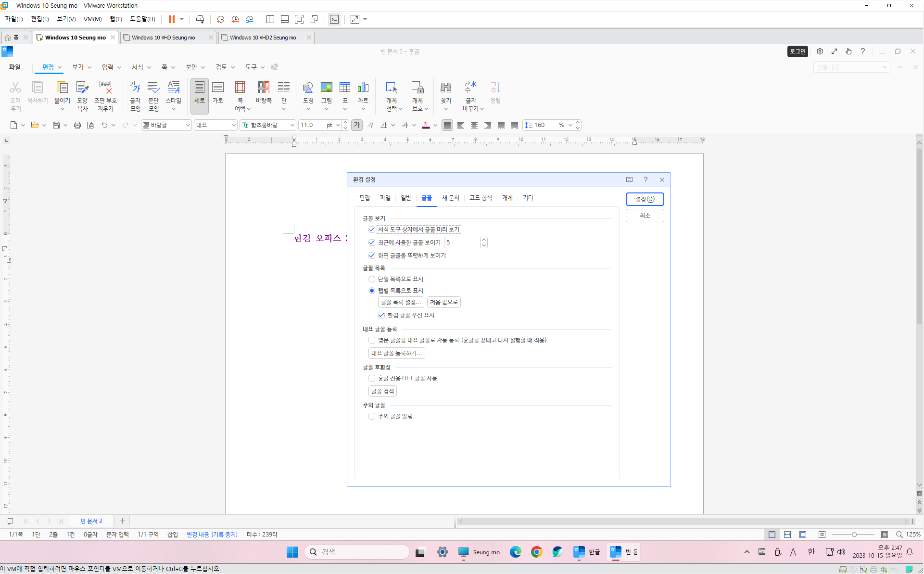Open Chrome from the Windows taskbar
The image size is (924, 574).
[536, 552]
